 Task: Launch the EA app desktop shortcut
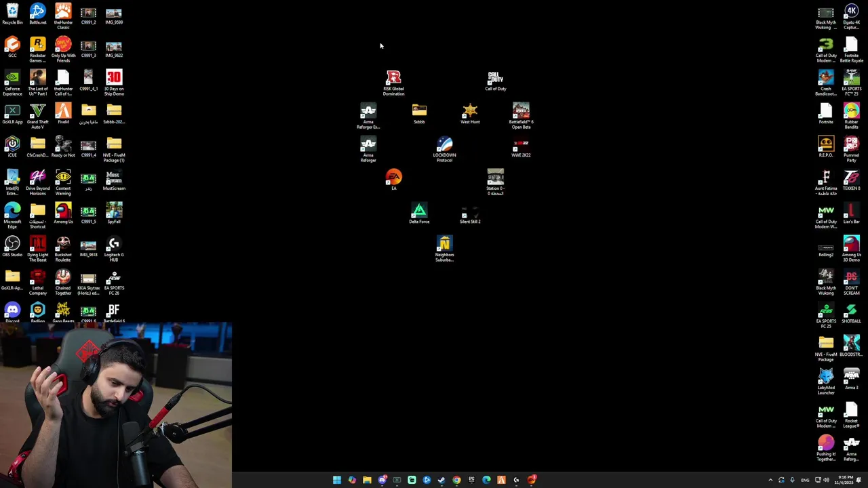click(393, 180)
